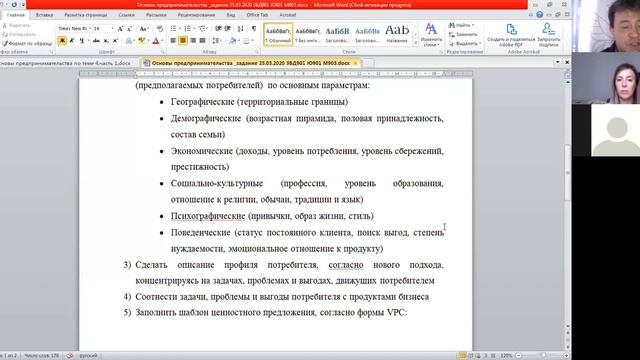Align text right icon
640x360 pixels.
(193, 40)
